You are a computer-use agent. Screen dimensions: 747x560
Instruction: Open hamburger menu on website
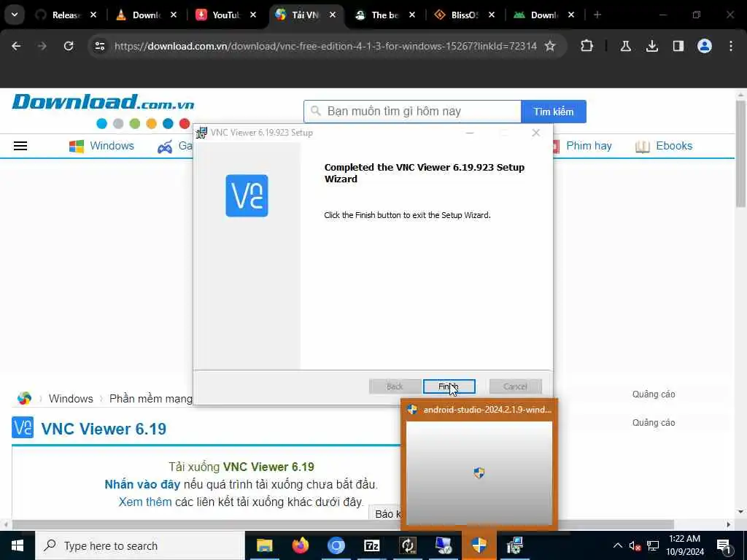click(20, 146)
